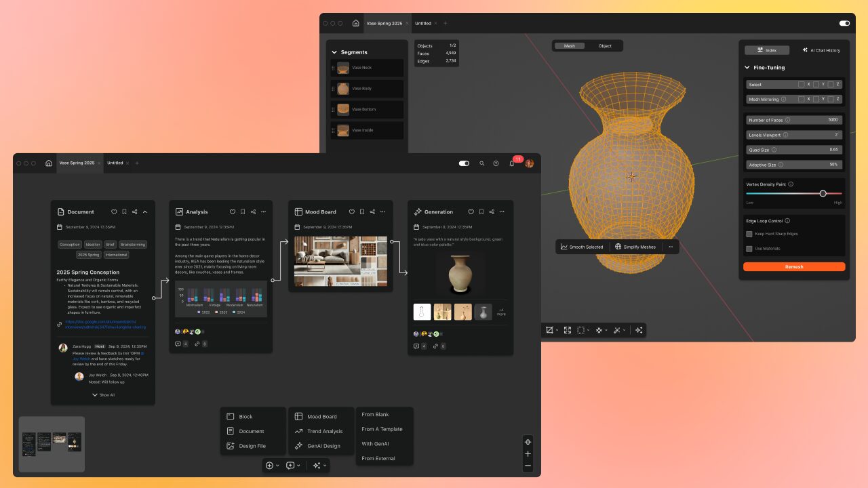
Task: Enable Keep Hard Sharp Edges checkbox
Action: 749,234
